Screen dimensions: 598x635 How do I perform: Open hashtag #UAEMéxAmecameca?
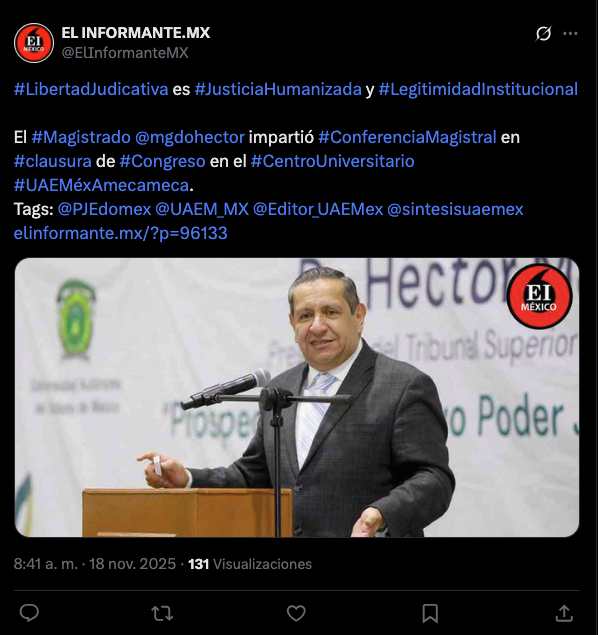click(x=102, y=185)
